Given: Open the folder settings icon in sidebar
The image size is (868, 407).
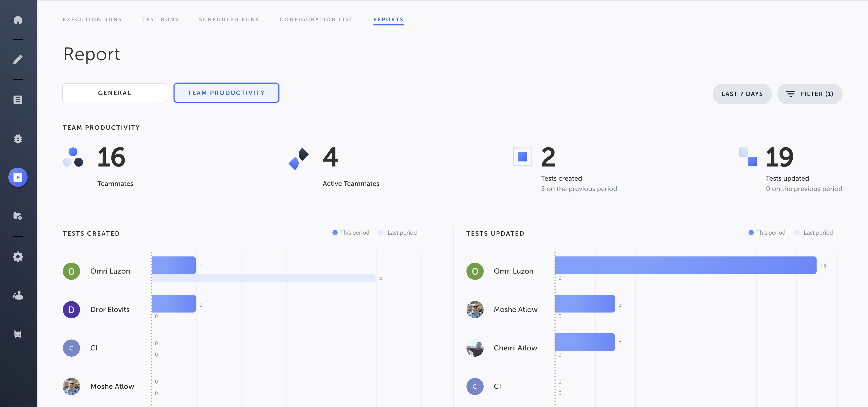Looking at the screenshot, I should tap(18, 216).
